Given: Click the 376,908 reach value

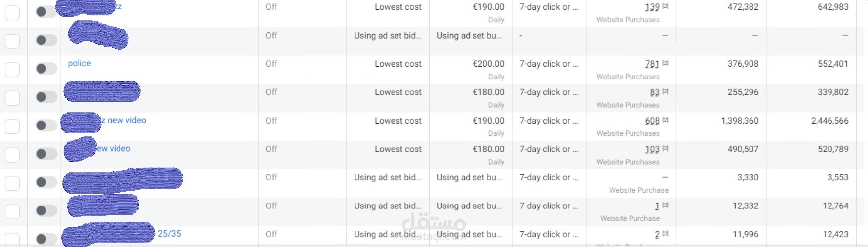Looking at the screenshot, I should (x=743, y=64).
